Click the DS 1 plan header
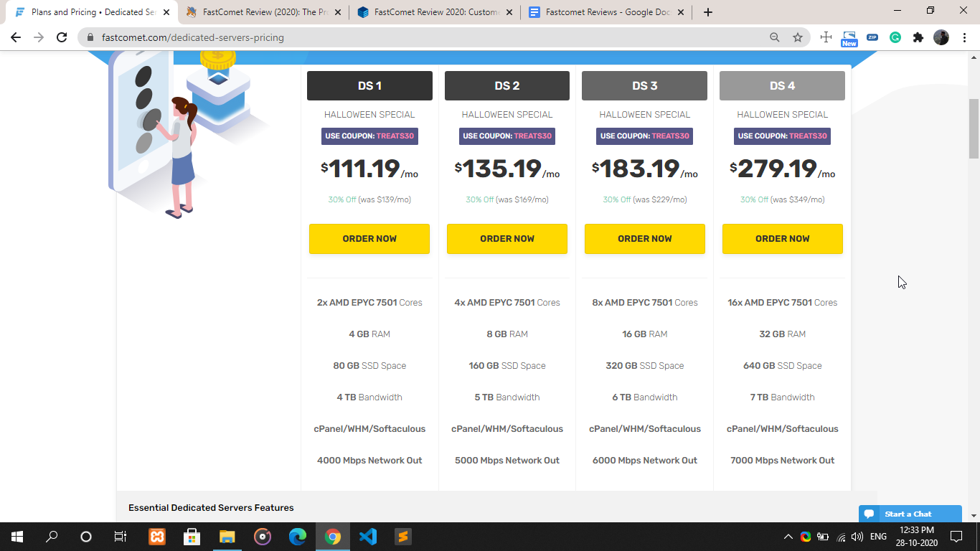The height and width of the screenshot is (551, 980). tap(369, 85)
